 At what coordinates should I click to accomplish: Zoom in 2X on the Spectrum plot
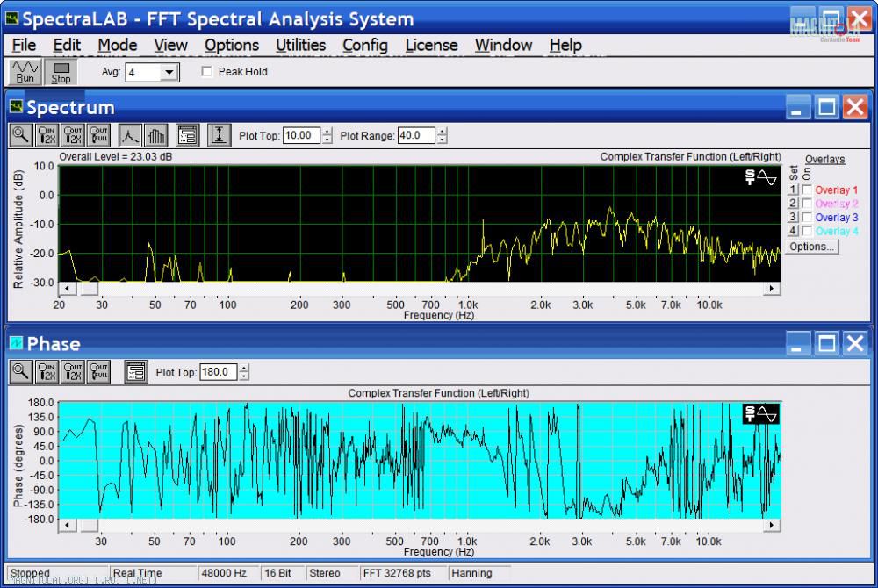(x=47, y=135)
